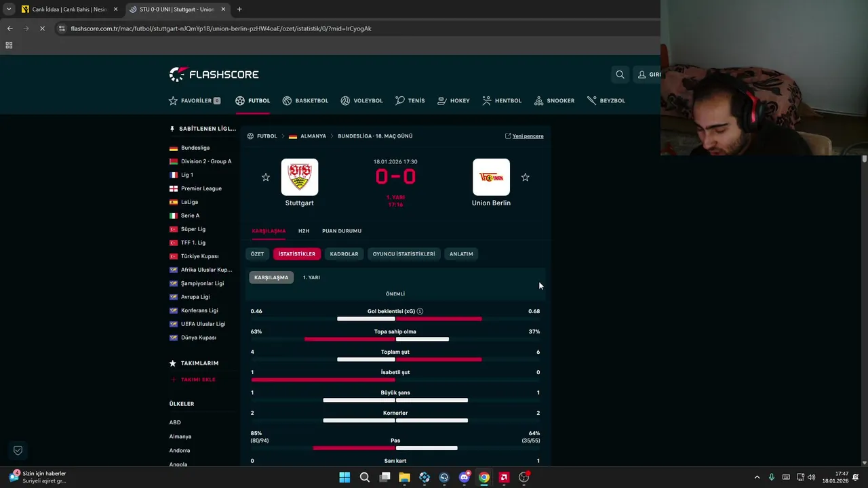
Task: Open a new browser tab
Action: (x=239, y=9)
